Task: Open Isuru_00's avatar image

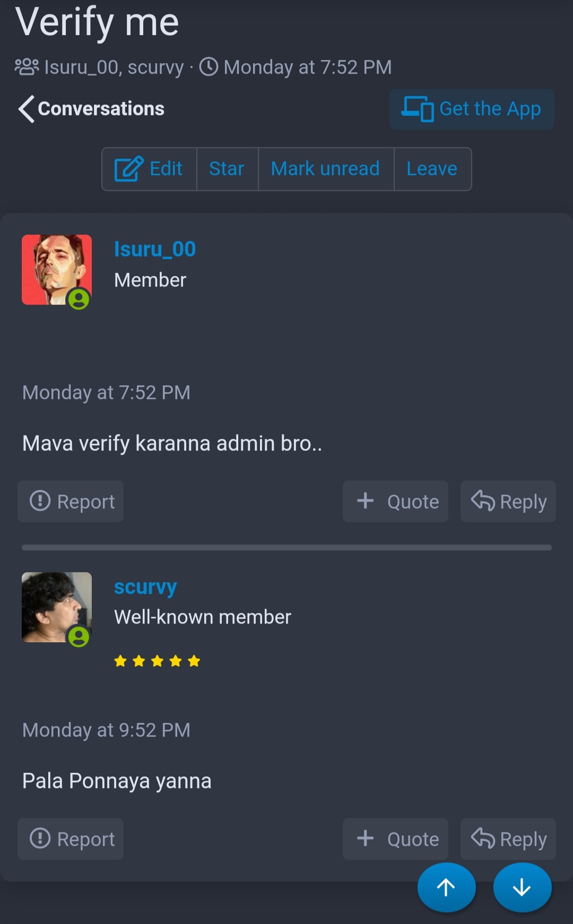Action: point(57,270)
